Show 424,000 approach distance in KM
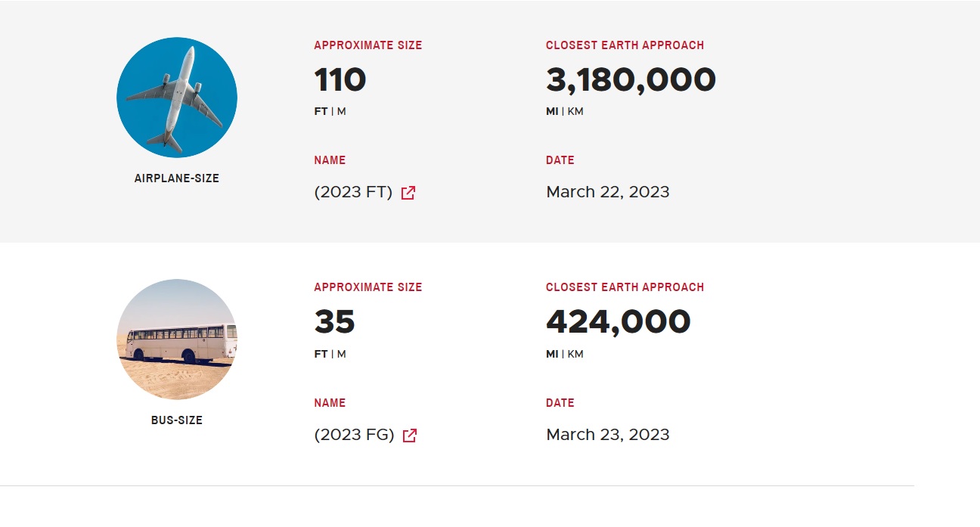Screen dimensions: 980x527 (x=575, y=354)
